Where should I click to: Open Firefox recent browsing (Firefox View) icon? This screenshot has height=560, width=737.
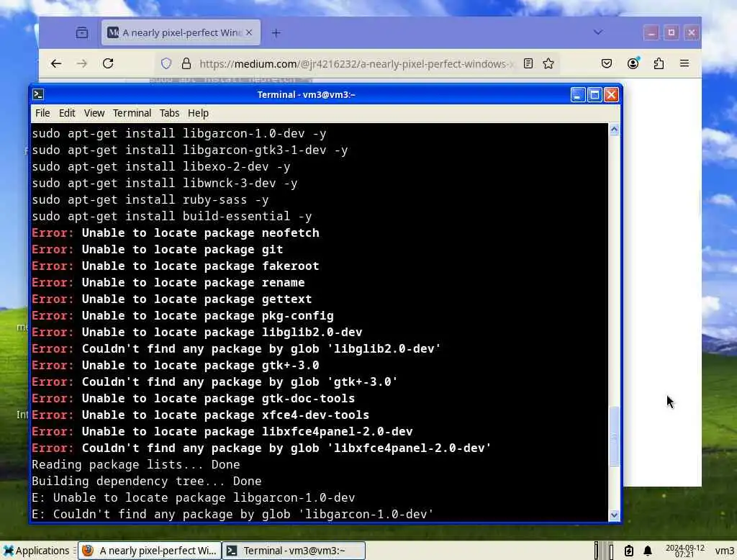(x=82, y=32)
